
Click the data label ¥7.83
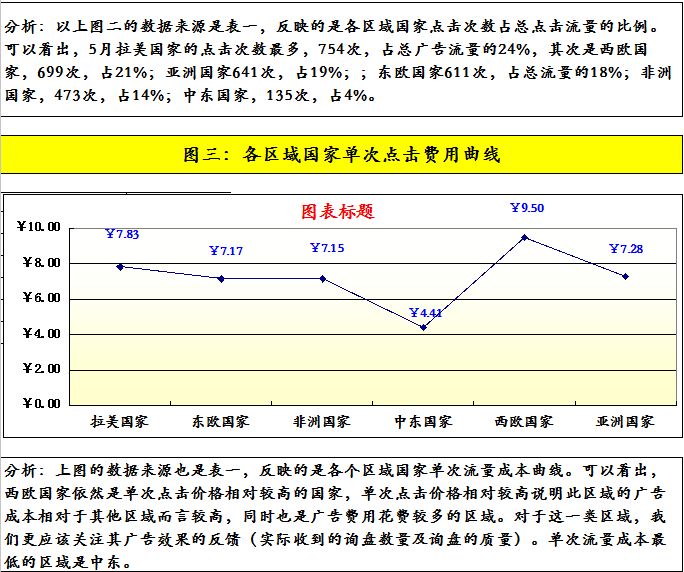point(122,234)
